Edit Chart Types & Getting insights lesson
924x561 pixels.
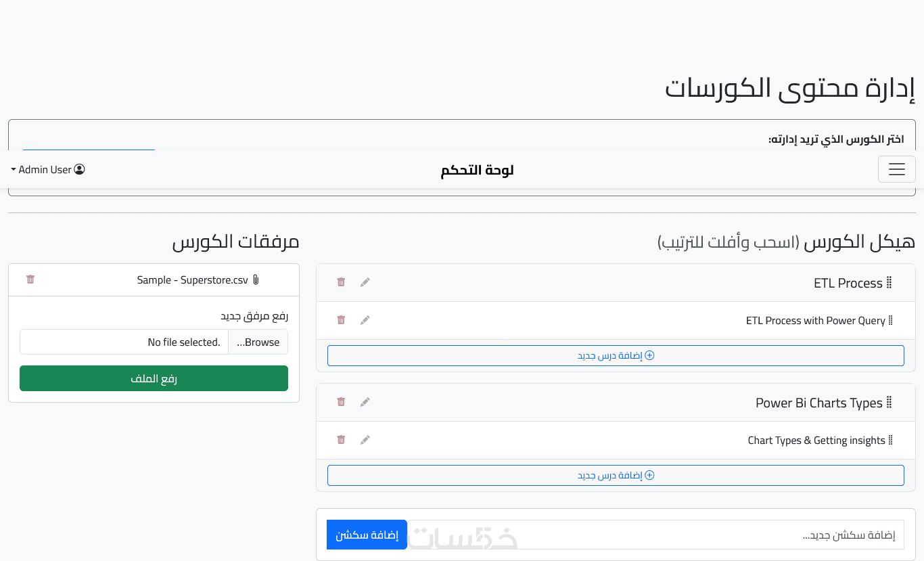365,440
